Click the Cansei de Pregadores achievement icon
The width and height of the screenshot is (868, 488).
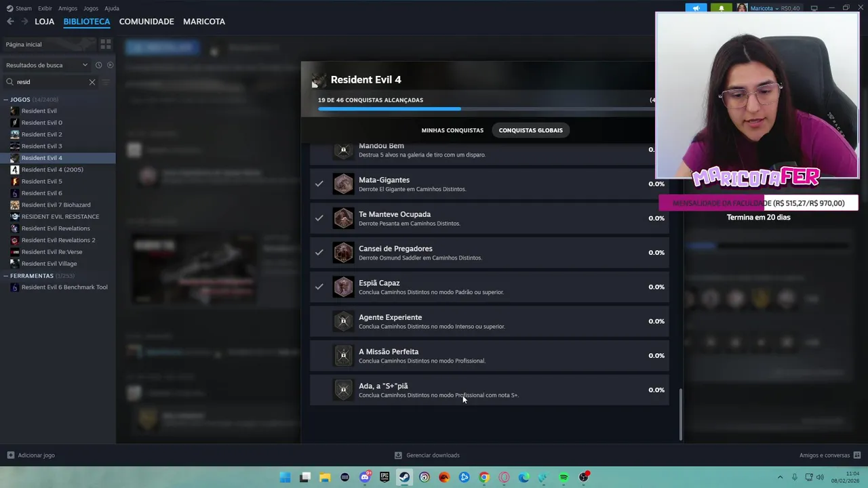[343, 253]
